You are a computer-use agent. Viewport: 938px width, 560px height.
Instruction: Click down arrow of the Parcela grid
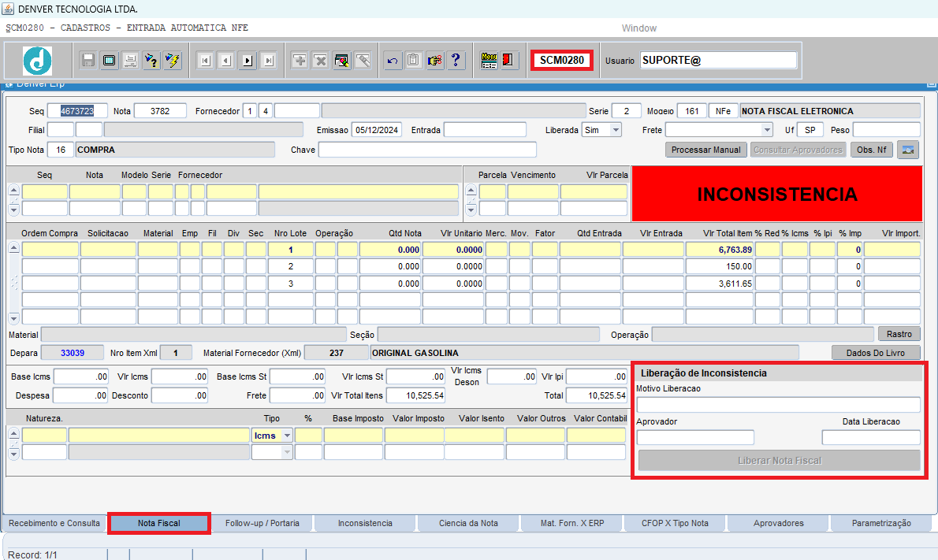coord(471,210)
